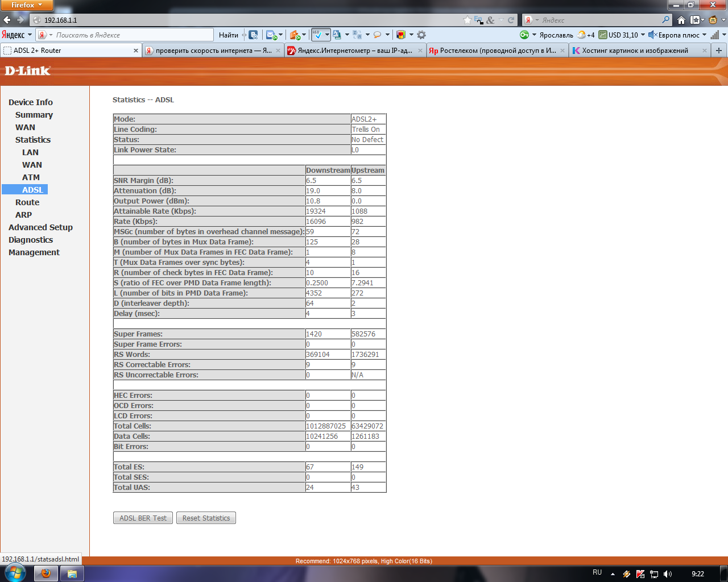Click the bookmark star in the address bar

[x=468, y=20]
